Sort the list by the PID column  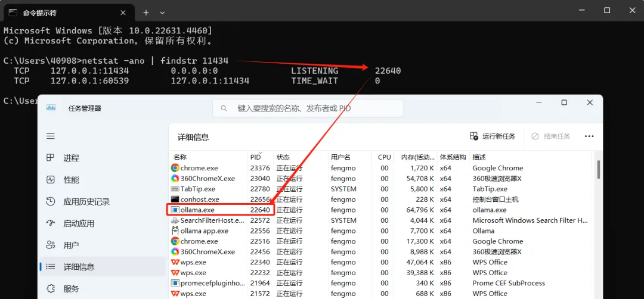click(256, 157)
